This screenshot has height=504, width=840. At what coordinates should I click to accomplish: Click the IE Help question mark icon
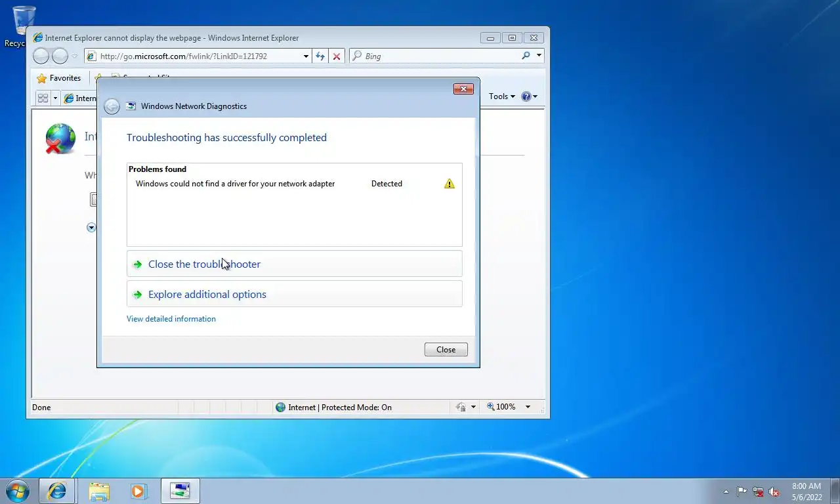tap(526, 96)
